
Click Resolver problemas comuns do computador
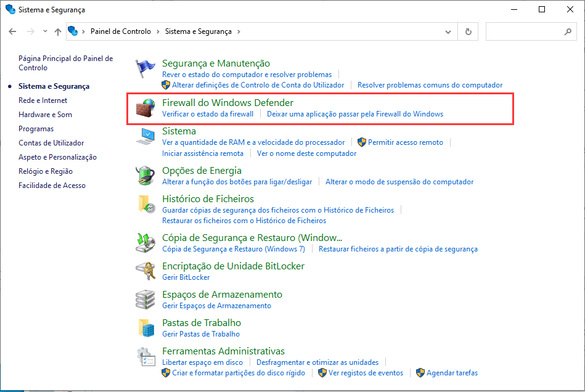[430, 85]
